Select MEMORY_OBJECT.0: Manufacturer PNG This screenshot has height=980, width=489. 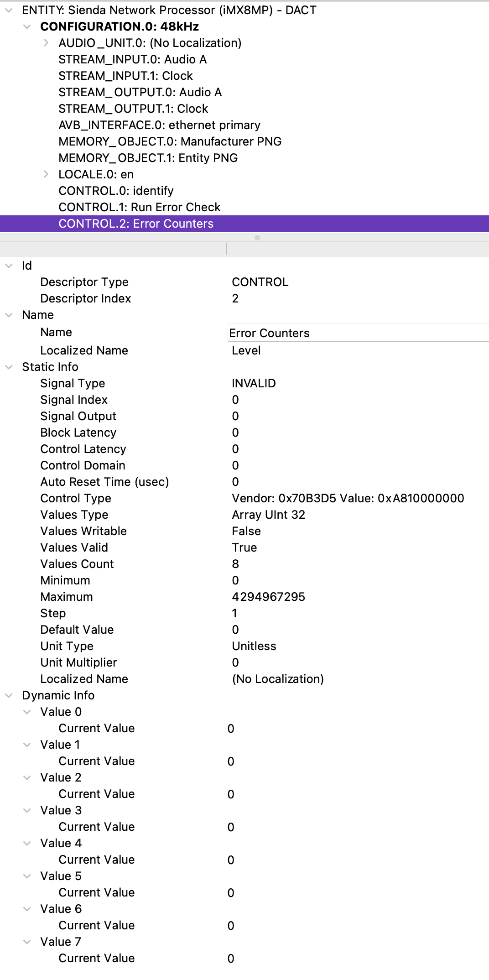pos(244,141)
